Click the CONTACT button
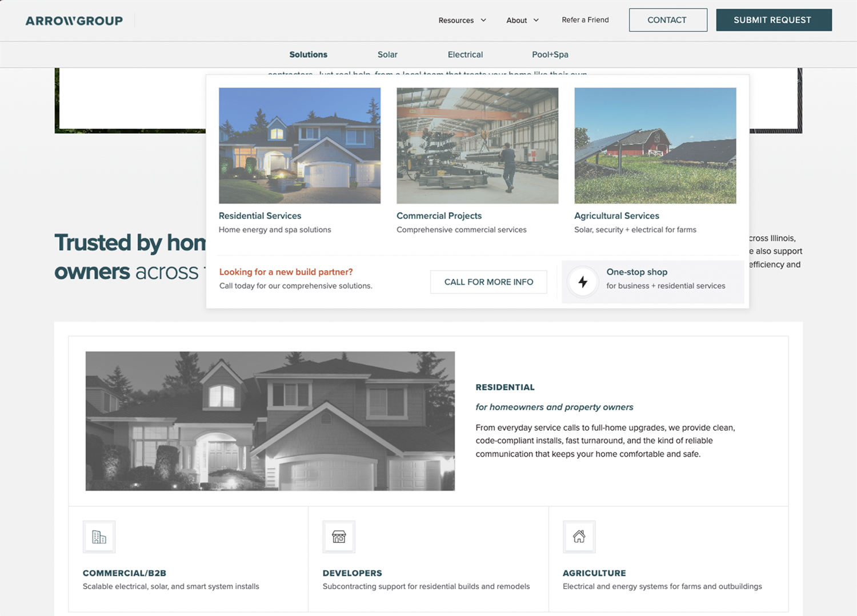The height and width of the screenshot is (616, 857). click(668, 20)
